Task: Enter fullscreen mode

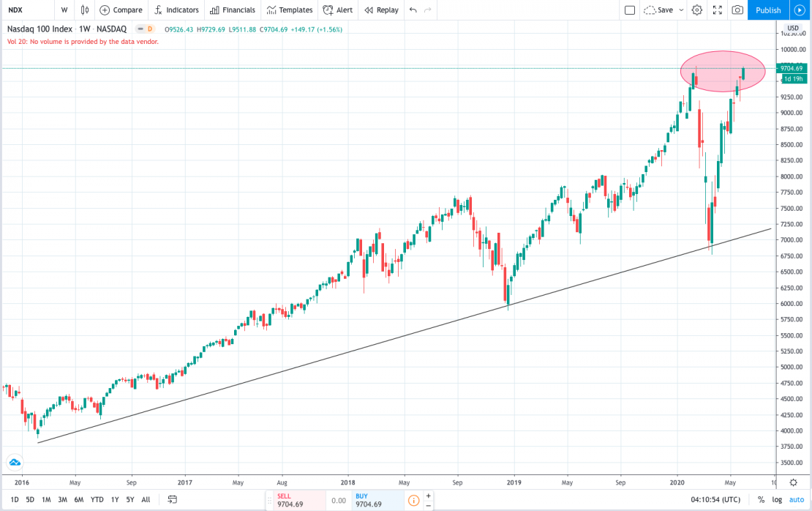Action: click(x=717, y=10)
